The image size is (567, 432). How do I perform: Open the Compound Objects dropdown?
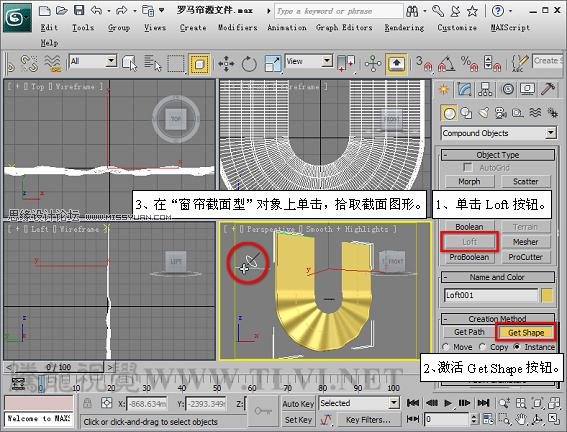coord(498,133)
